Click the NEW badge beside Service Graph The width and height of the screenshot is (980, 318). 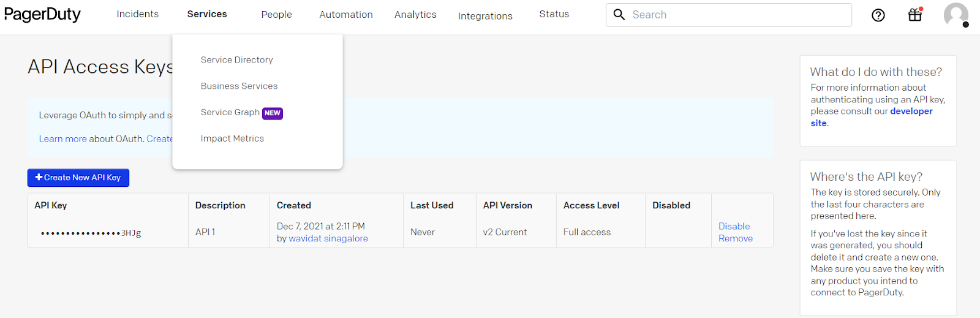273,113
